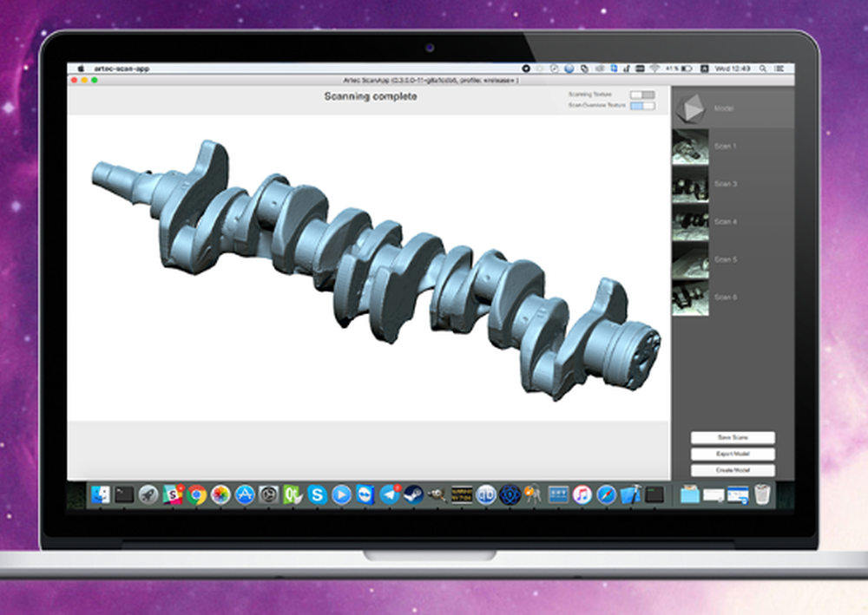868x615 pixels.
Task: Select the Scan 6 thumbnail
Action: (x=690, y=298)
